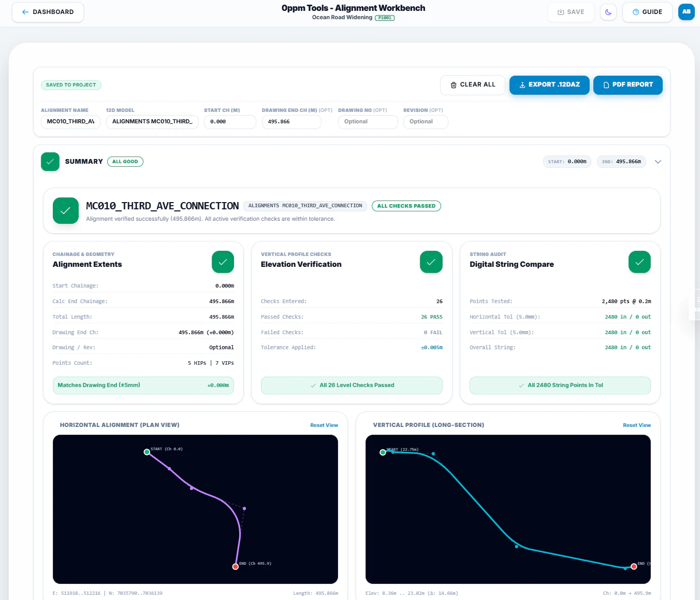
Task: Reset View of the vertical profile
Action: (637, 425)
